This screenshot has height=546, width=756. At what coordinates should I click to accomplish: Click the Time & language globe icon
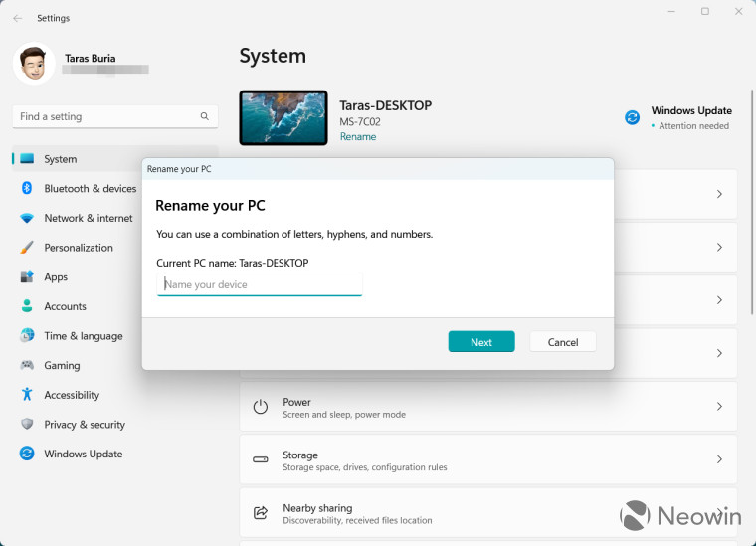point(27,335)
